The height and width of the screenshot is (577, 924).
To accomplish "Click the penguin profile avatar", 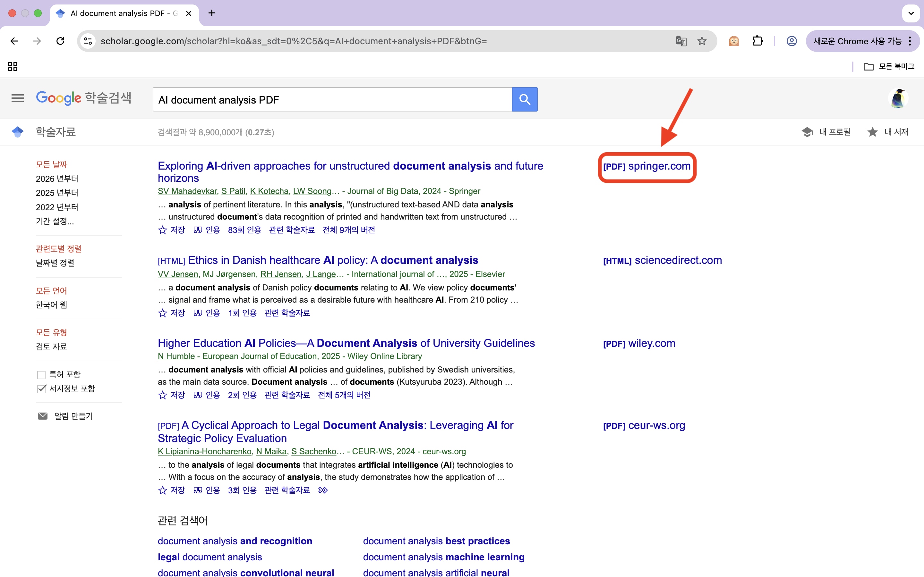I will point(897,98).
